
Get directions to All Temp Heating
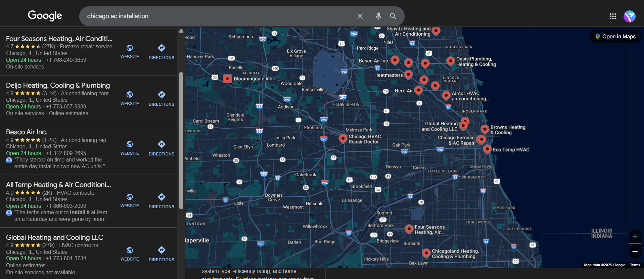tap(162, 201)
